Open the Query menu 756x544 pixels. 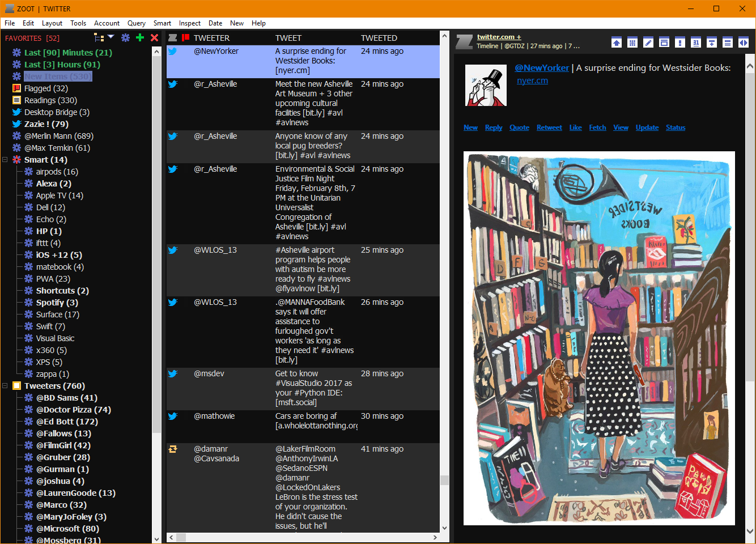click(x=137, y=23)
